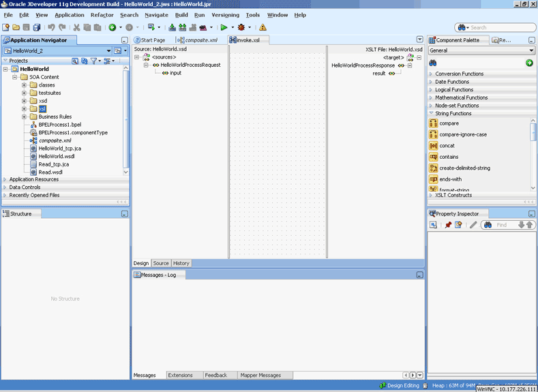Select BPELProcess1.bpel in project tree
The height and width of the screenshot is (392, 538).
[56, 125]
